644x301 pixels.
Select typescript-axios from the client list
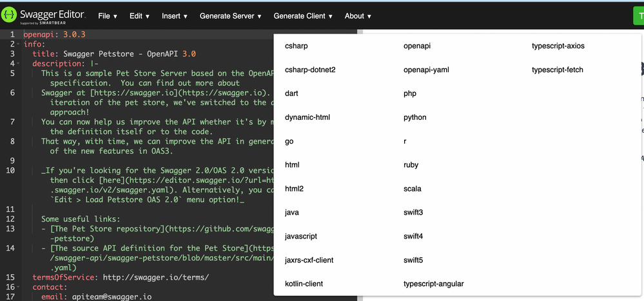pyautogui.click(x=558, y=46)
